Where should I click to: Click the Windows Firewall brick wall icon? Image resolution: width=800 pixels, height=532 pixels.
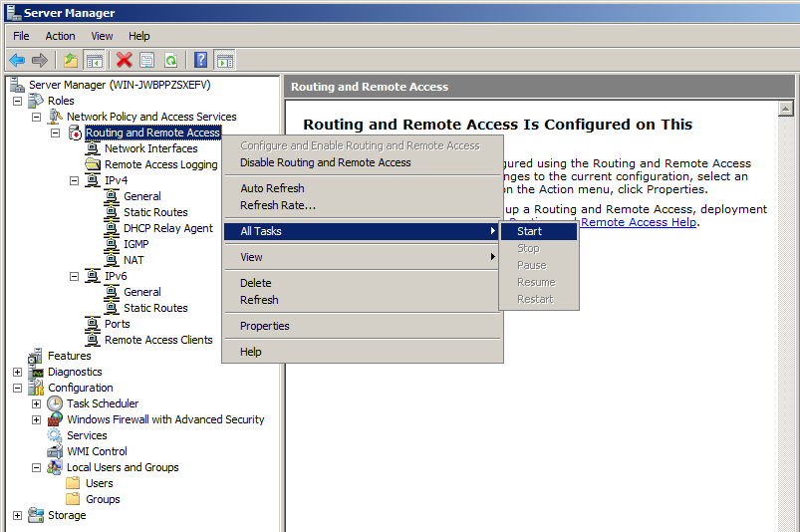click(x=55, y=419)
